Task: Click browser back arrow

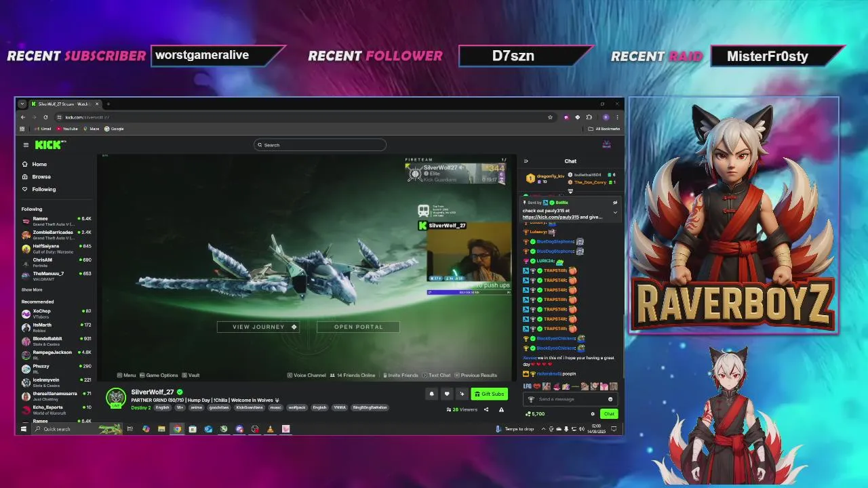Action: pos(22,117)
